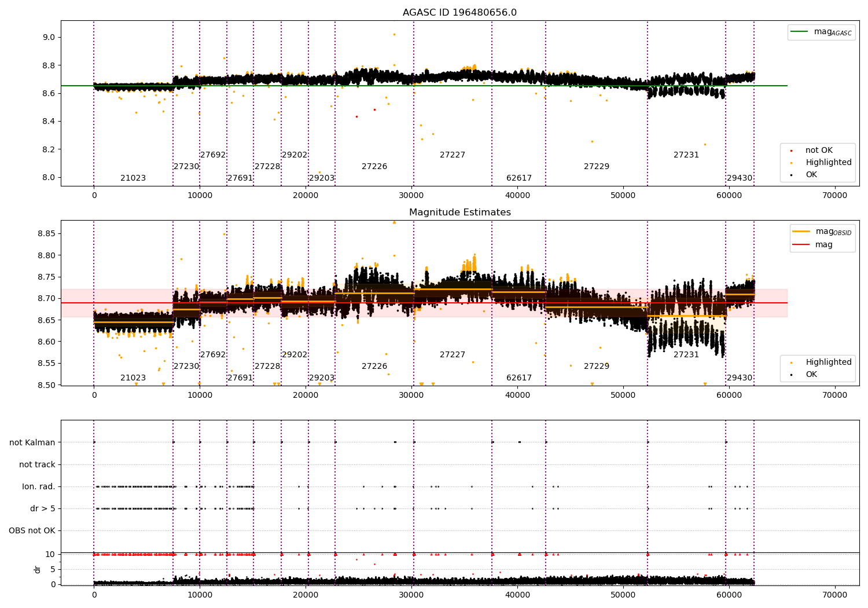The width and height of the screenshot is (868, 608).
Task: Click the 'not Kalman' axis label
Action: (x=32, y=443)
